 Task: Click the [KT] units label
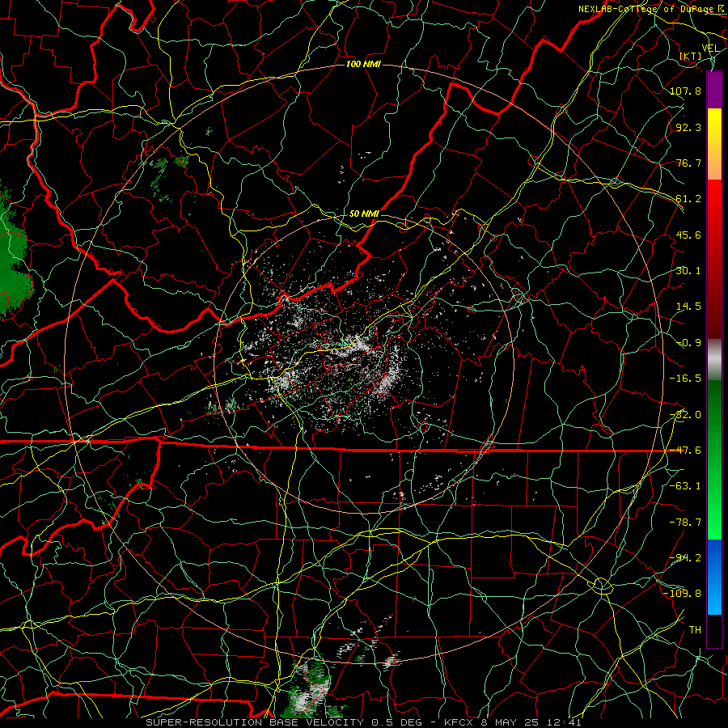(691, 56)
